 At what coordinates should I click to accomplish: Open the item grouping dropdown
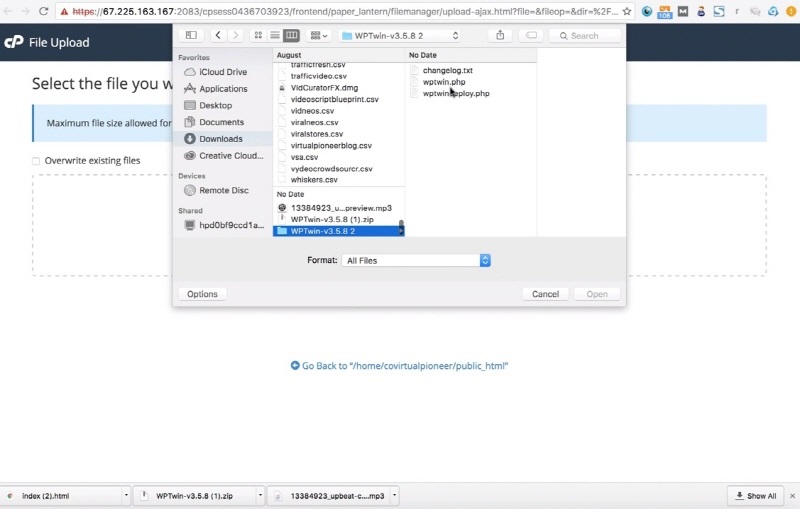tap(319, 35)
